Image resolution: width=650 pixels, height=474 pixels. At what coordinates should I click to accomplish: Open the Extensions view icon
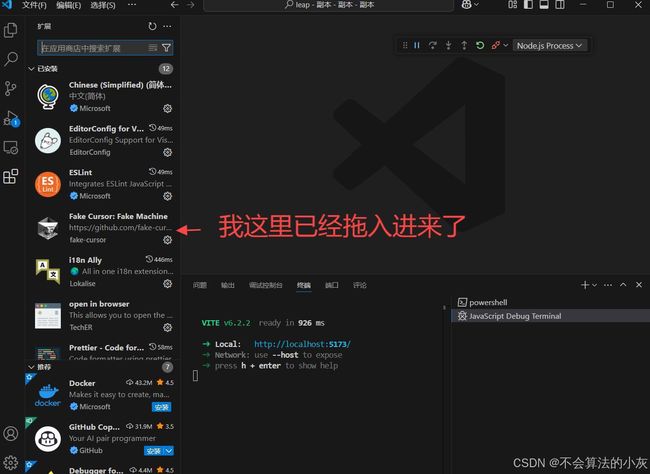pyautogui.click(x=10, y=176)
